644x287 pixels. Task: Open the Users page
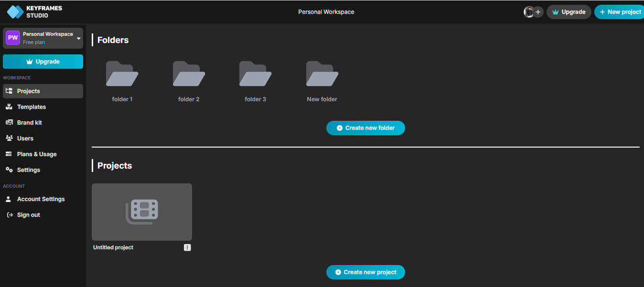24,138
